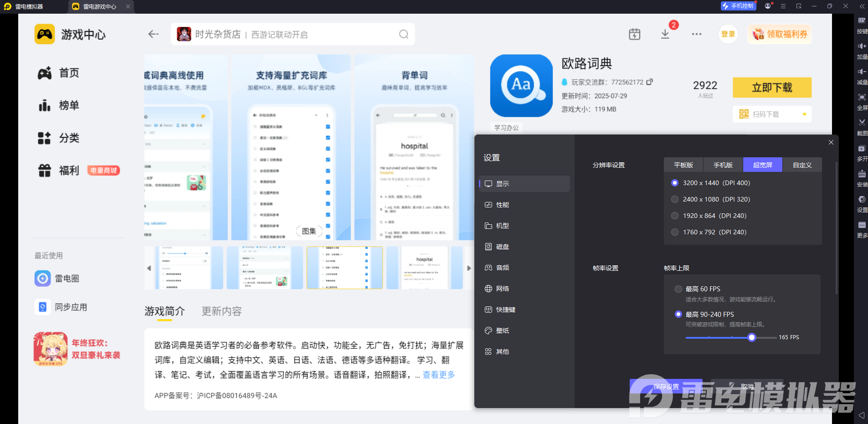Launch 雷电圈 from recently used
868x424 pixels.
point(57,278)
